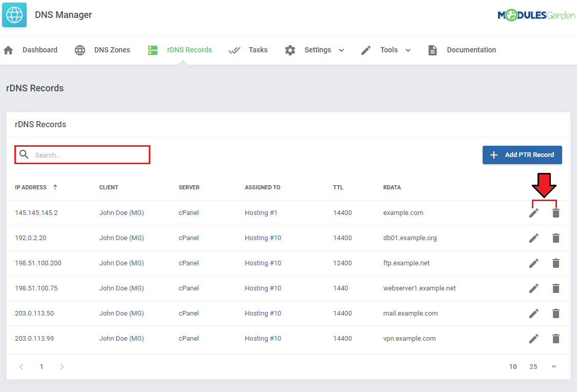Click the Documentation file icon
577x392 pixels.
click(x=433, y=50)
